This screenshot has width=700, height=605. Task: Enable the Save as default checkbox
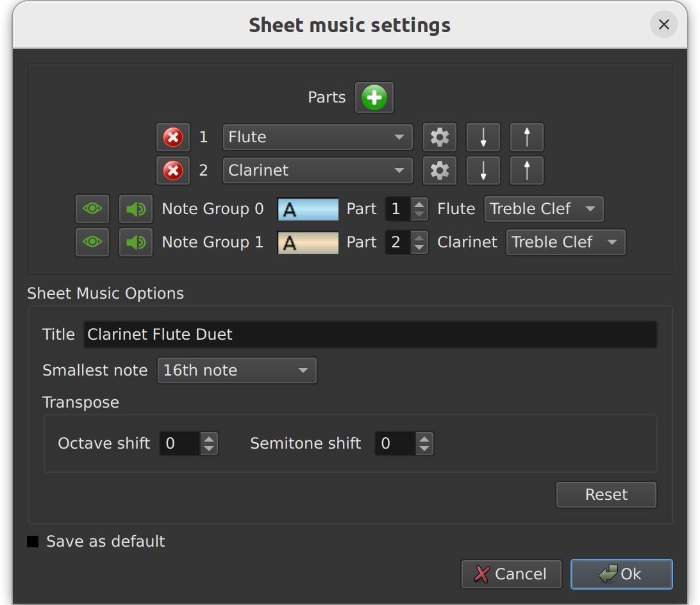31,541
